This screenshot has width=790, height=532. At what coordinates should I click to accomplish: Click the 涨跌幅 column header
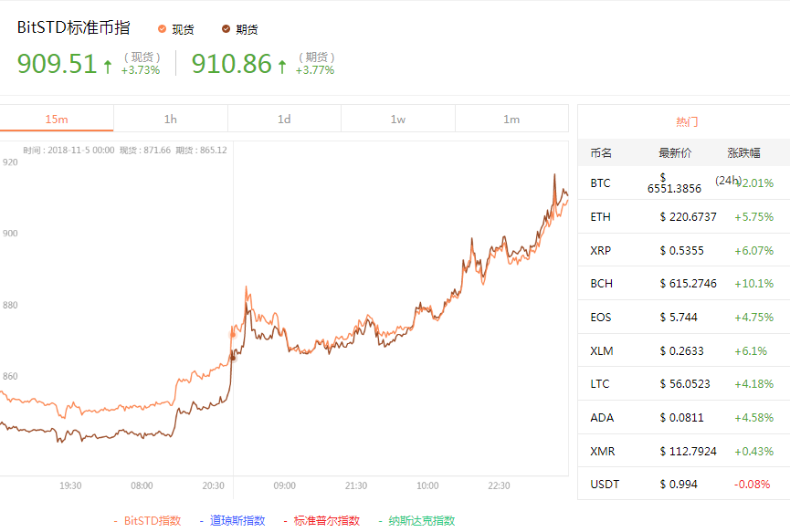(743, 153)
